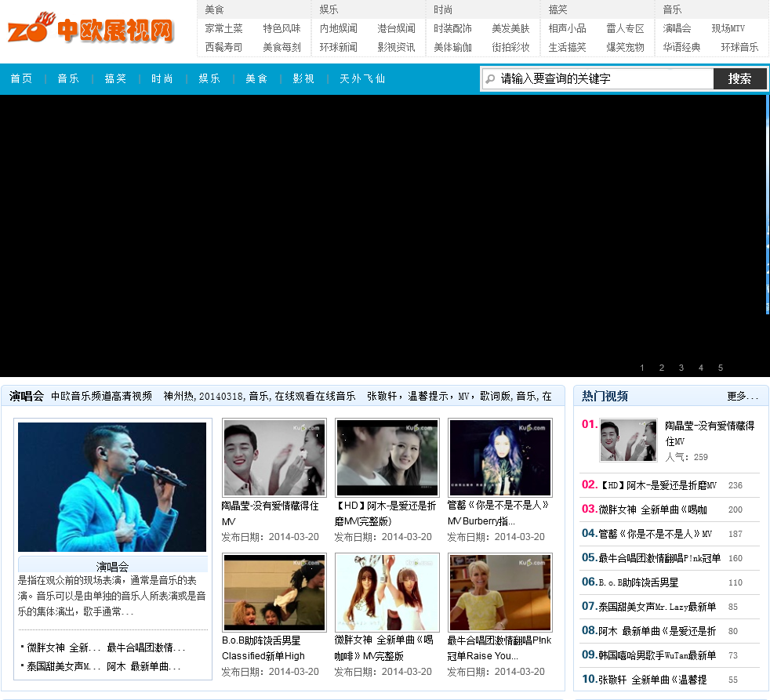Go to 现场MTV category link
This screenshot has height=700, width=770.
click(x=728, y=28)
